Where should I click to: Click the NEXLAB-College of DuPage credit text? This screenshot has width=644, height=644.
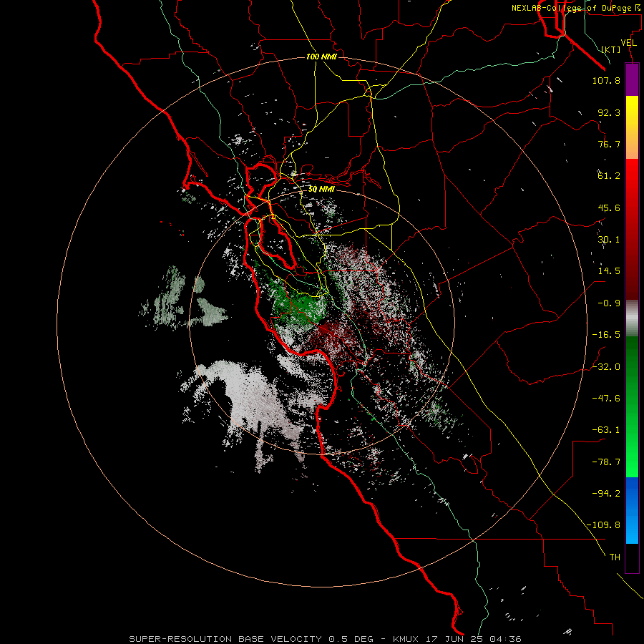(575, 8)
